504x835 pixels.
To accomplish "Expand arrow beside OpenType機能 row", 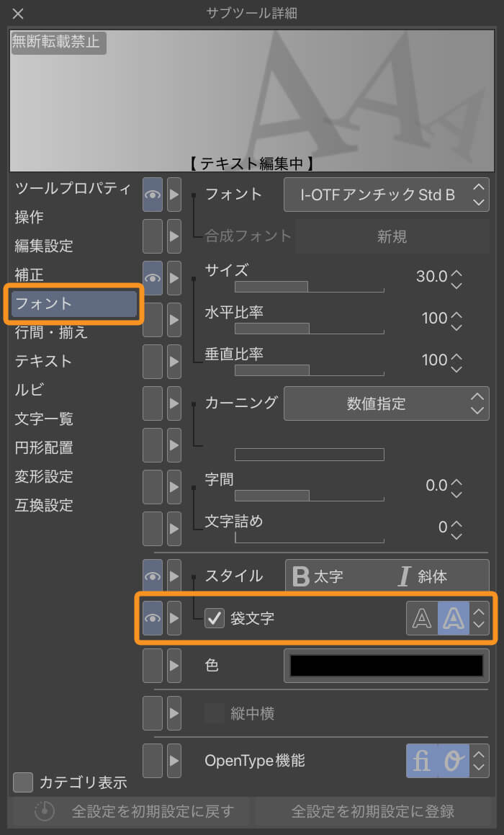I will click(174, 761).
